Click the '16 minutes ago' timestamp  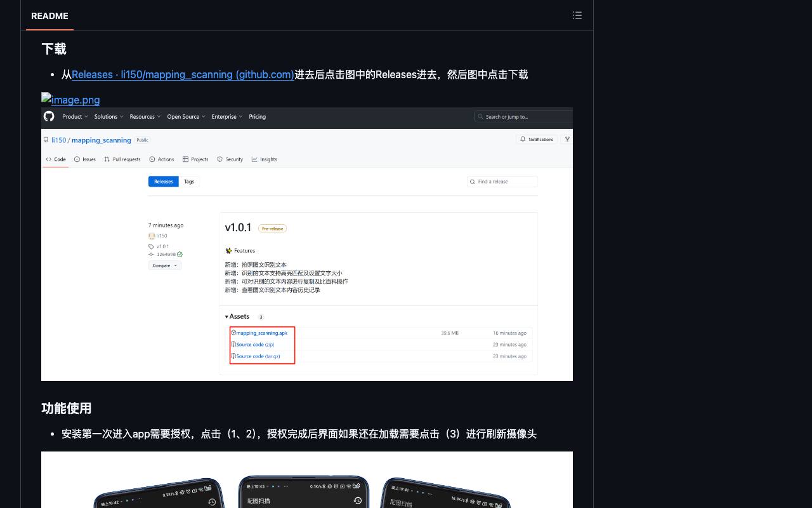pos(509,333)
